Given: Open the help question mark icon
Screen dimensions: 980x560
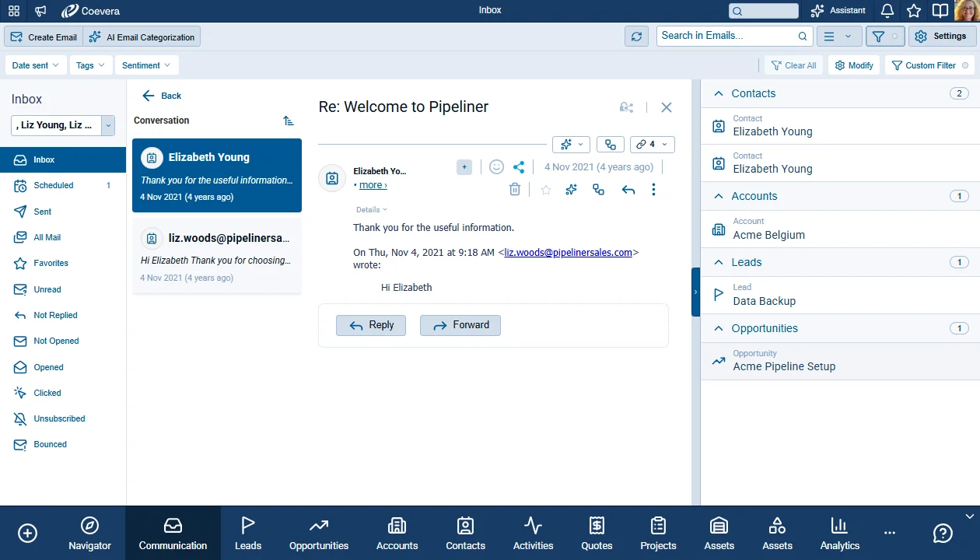Looking at the screenshot, I should 943,533.
